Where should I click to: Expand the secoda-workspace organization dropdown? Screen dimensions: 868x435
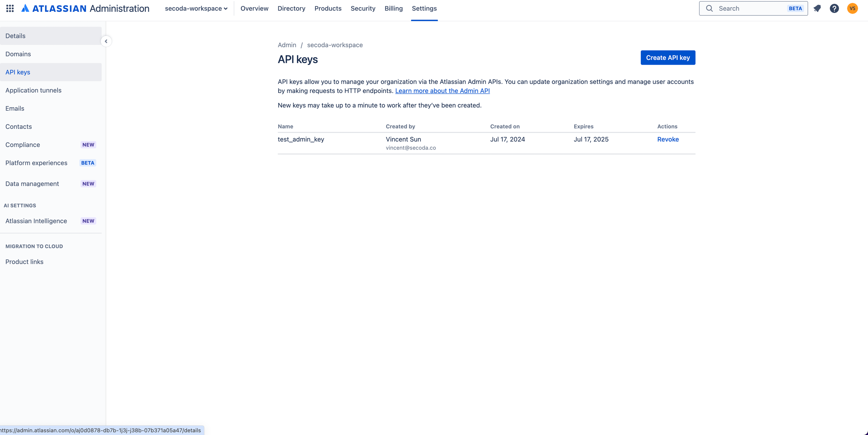(196, 8)
